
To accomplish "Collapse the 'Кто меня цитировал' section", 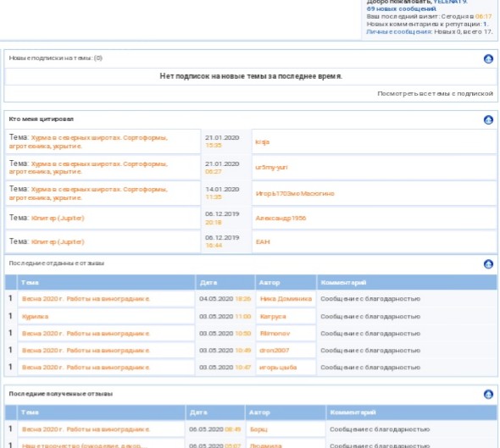I will coord(488,119).
